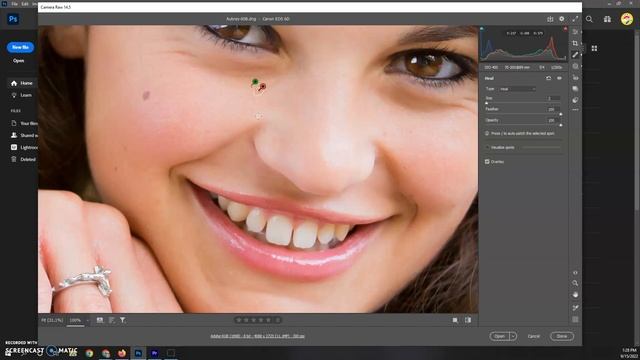Open Photoshop from the Windows taskbar
The image size is (640, 360).
138,353
